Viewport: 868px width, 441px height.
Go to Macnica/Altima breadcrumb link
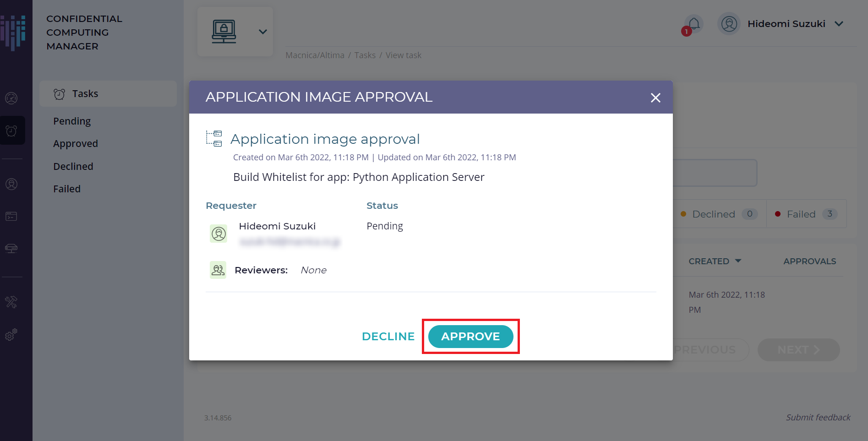(315, 55)
